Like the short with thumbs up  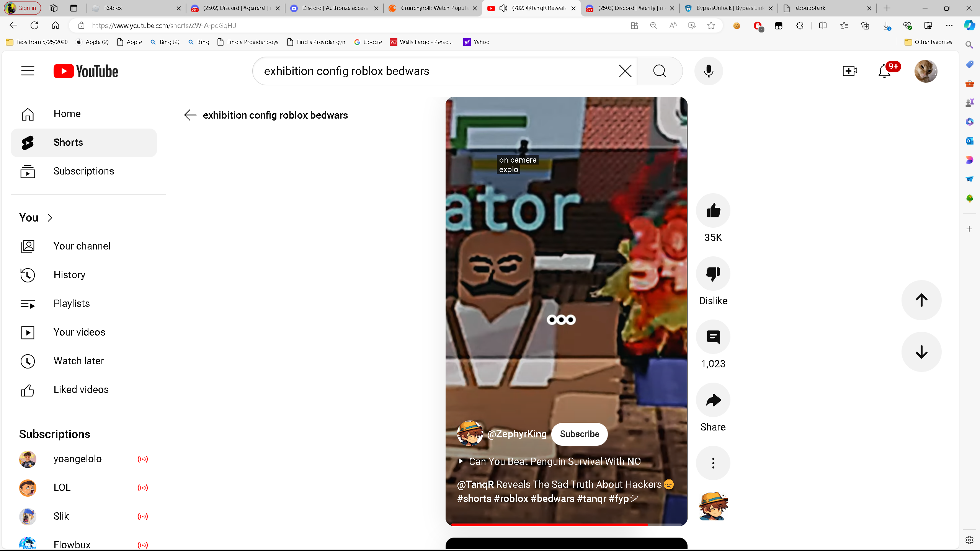click(x=713, y=210)
